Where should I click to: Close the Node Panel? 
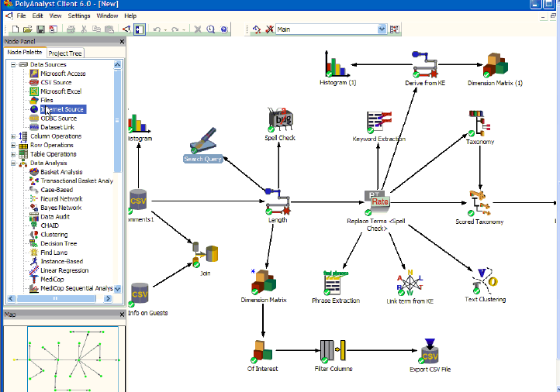122,42
